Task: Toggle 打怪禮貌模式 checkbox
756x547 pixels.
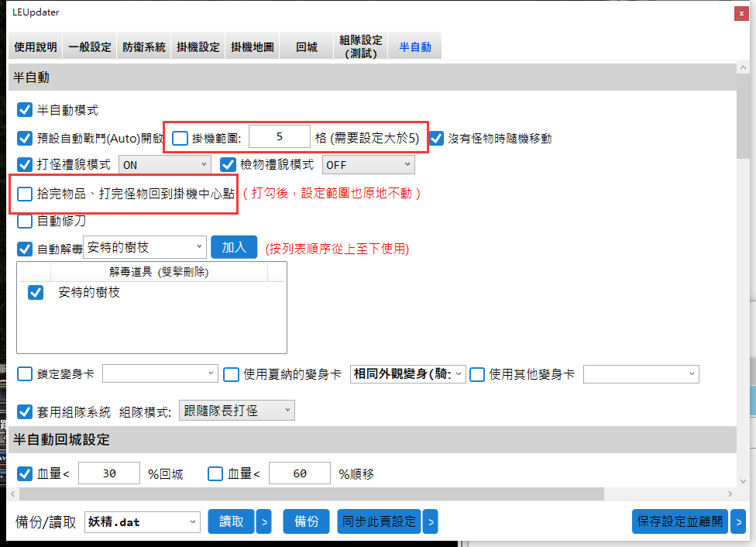Action: [x=25, y=164]
